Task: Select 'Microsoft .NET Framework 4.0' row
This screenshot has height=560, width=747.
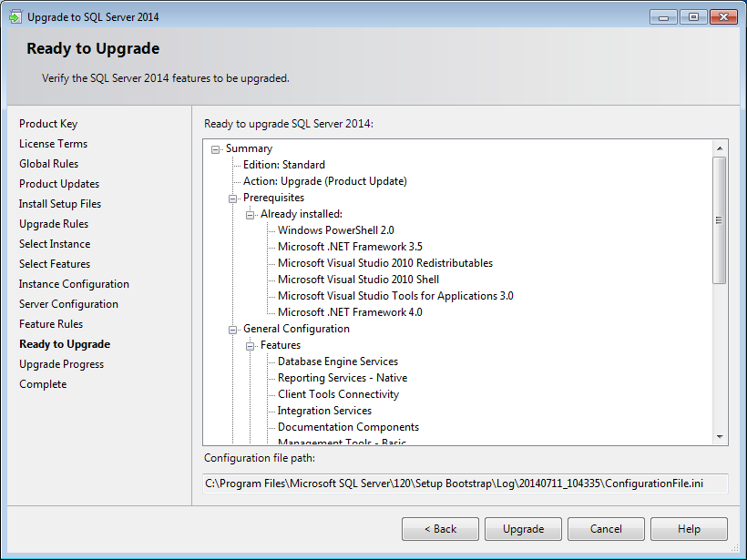Action: point(350,312)
